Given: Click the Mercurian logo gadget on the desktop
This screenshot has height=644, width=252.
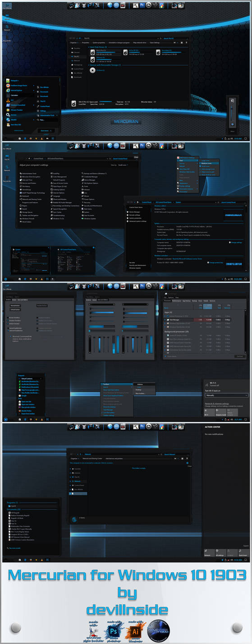Looking at the screenshot, I should pos(126,121).
